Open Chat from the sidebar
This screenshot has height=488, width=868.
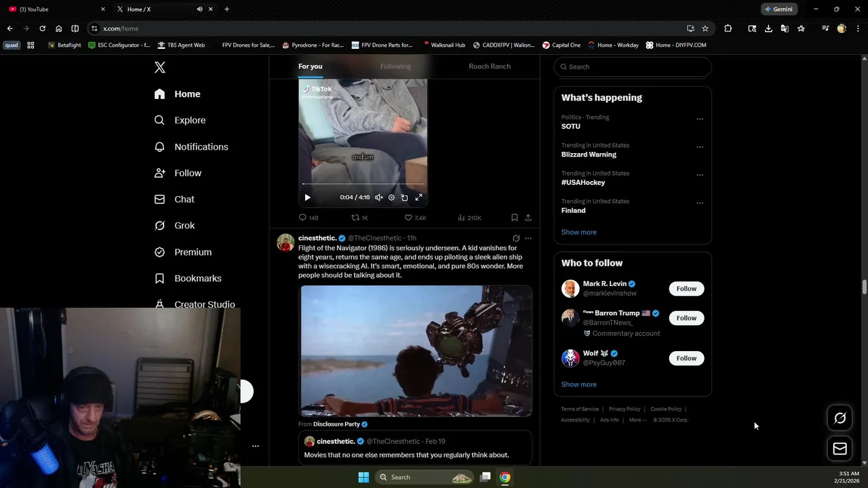175,199
